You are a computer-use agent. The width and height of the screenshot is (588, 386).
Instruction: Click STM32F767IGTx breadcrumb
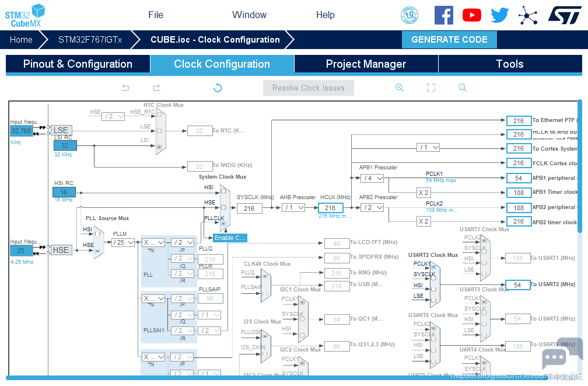click(x=90, y=40)
